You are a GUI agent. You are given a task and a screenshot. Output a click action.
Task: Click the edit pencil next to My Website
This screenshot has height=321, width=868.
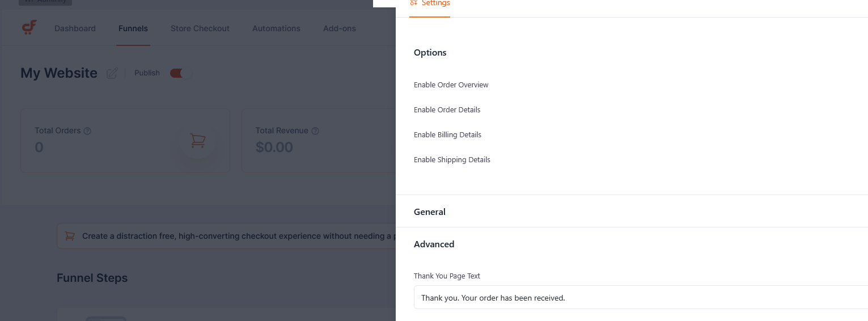tap(112, 73)
